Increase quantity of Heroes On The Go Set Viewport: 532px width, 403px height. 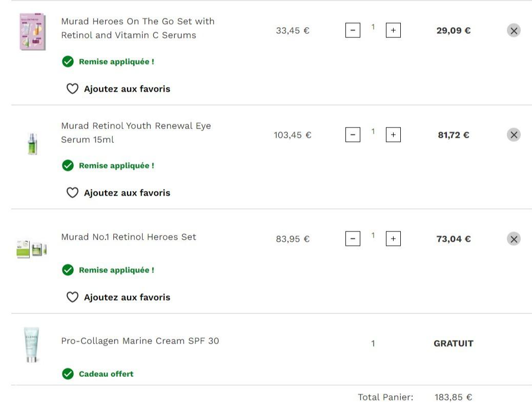tap(393, 31)
